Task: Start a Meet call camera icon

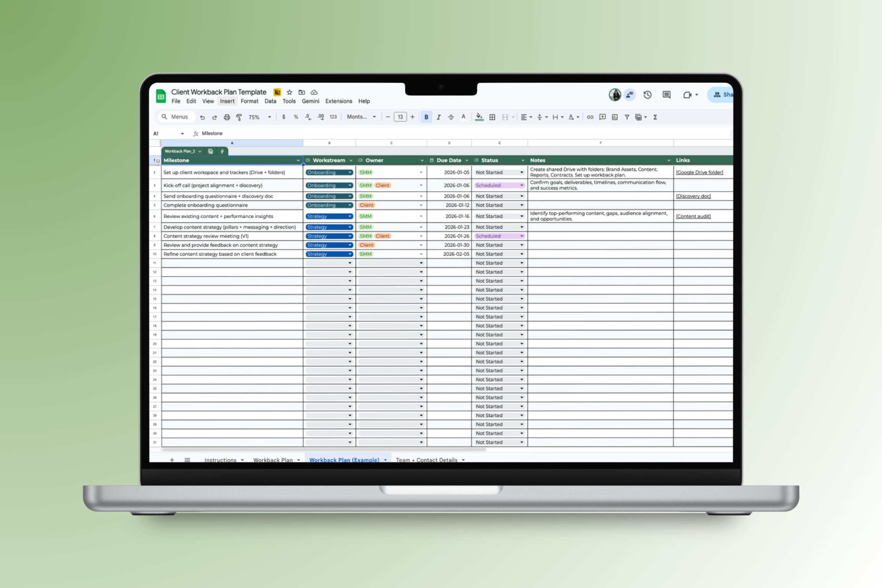Action: pos(687,95)
